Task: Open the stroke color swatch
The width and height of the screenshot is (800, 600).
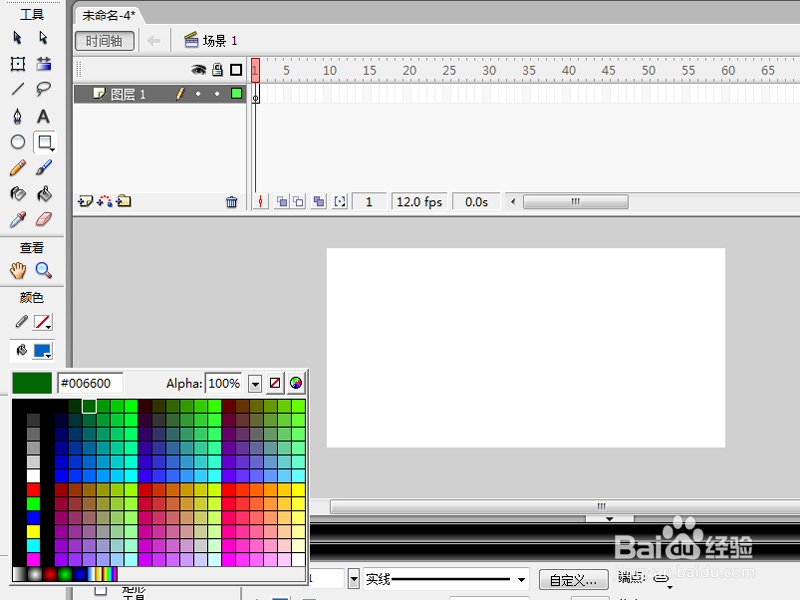Action: pos(42,322)
